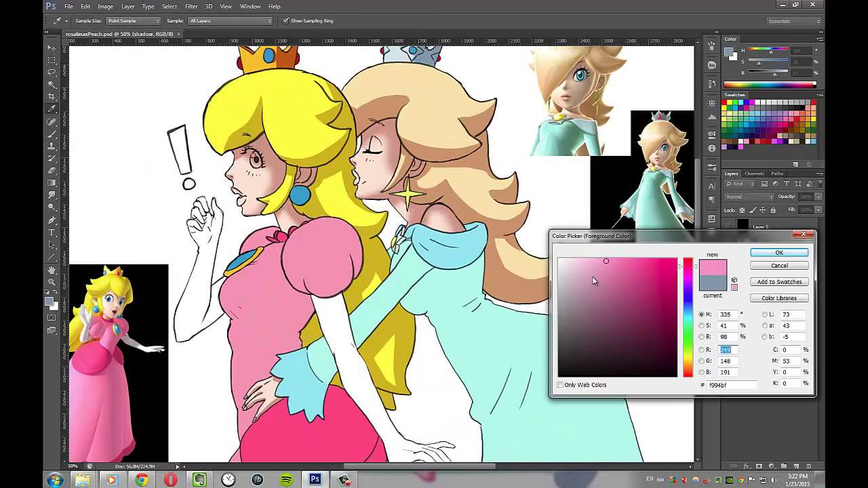Open the Layers panel flyout menu

(x=821, y=174)
